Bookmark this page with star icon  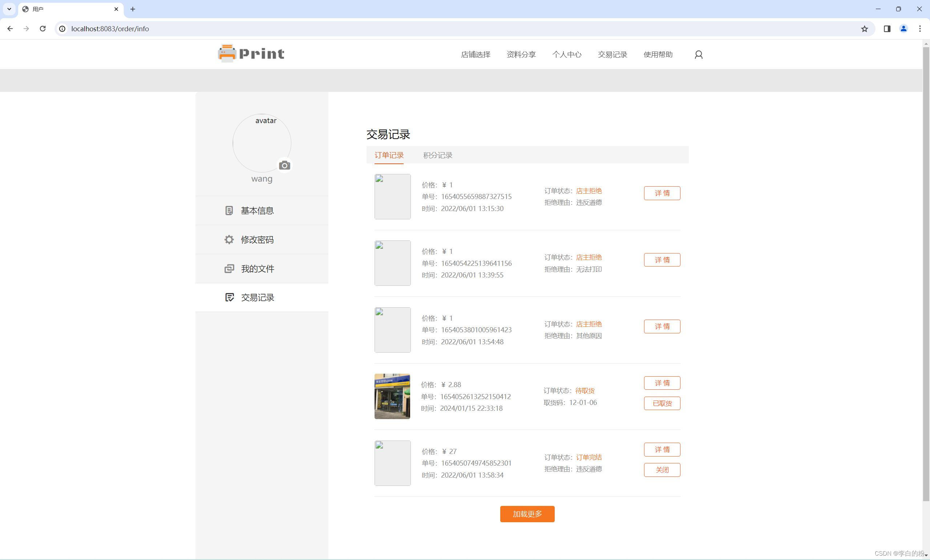click(x=864, y=29)
